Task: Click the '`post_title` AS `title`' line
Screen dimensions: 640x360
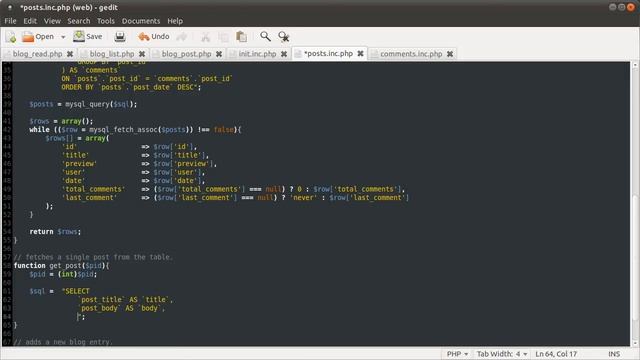Action: pos(126,300)
